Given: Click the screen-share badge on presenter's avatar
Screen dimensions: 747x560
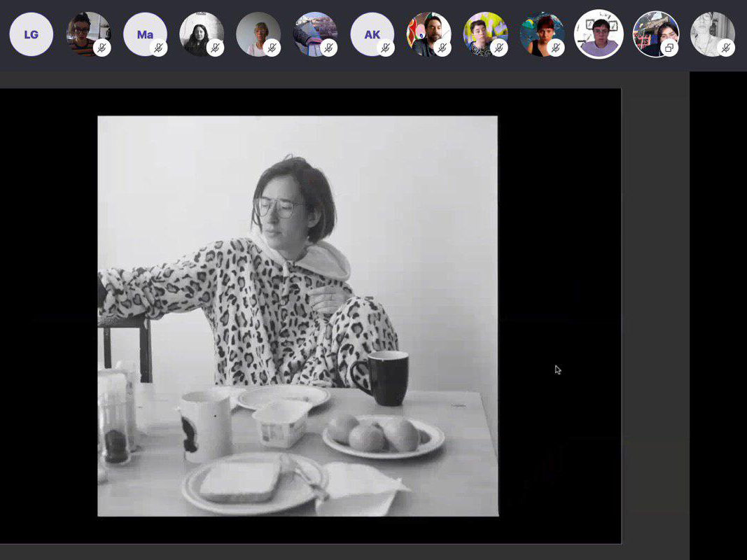Looking at the screenshot, I should tap(669, 48).
